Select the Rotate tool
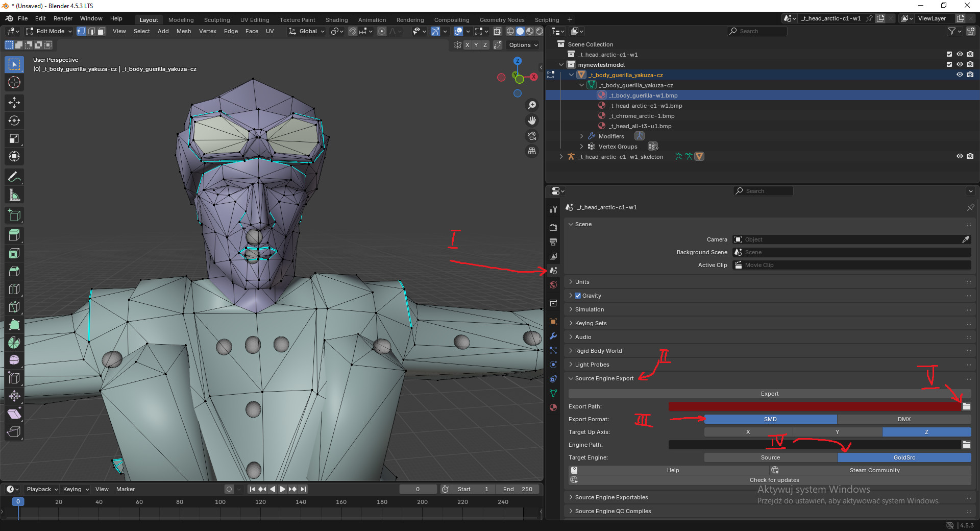The image size is (980, 531). (x=14, y=120)
